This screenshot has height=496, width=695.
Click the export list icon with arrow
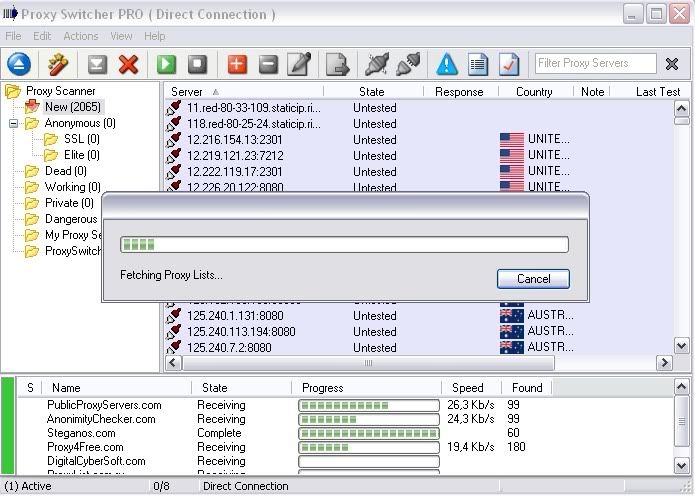338,64
